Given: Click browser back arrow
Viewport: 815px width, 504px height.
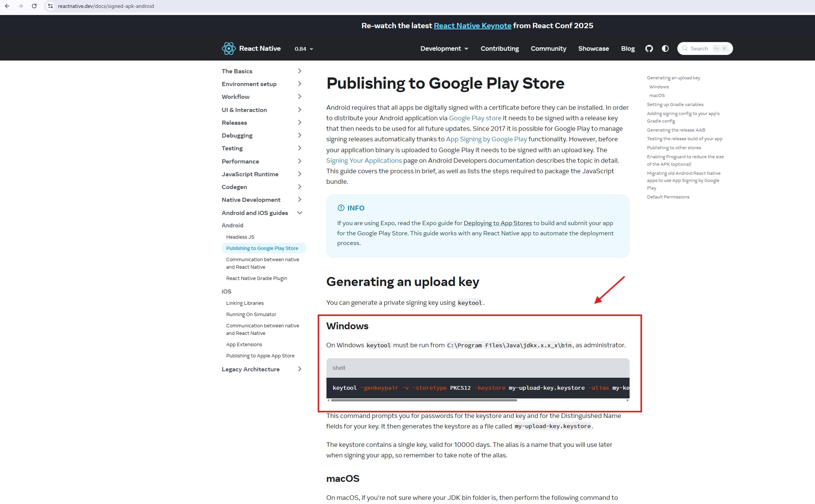Looking at the screenshot, I should pyautogui.click(x=7, y=6).
